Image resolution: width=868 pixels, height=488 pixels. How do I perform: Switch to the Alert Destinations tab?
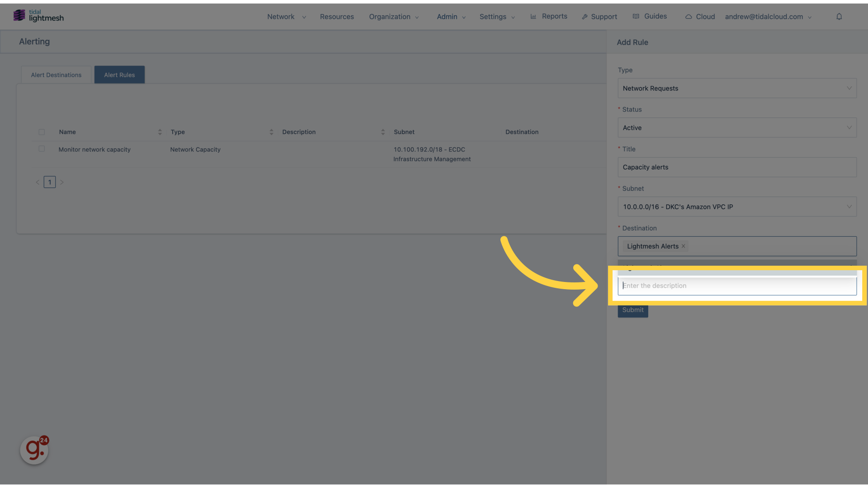56,75
